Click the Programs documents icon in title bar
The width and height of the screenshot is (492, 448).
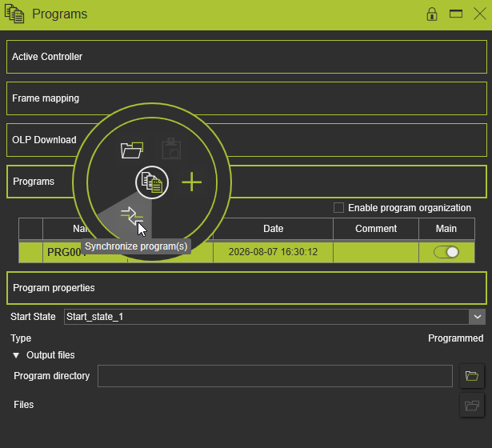pyautogui.click(x=14, y=14)
